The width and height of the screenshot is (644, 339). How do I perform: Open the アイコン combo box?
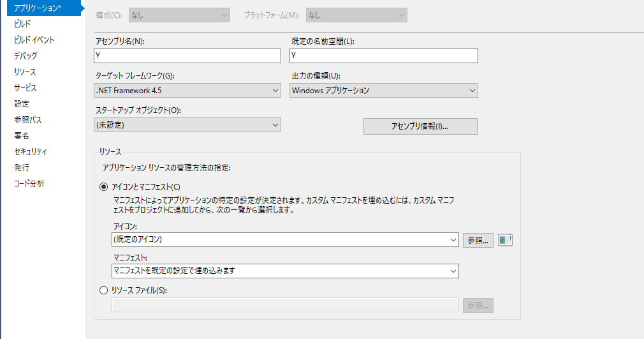coord(285,239)
